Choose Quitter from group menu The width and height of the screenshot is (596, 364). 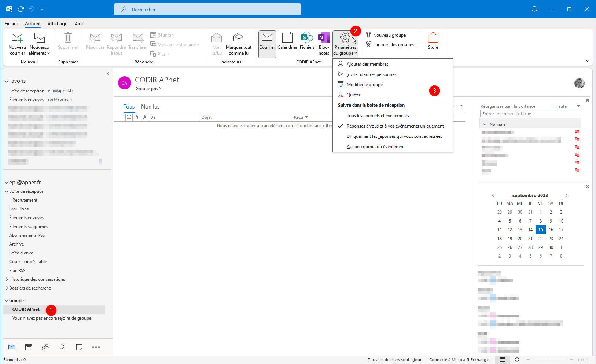[393, 95]
